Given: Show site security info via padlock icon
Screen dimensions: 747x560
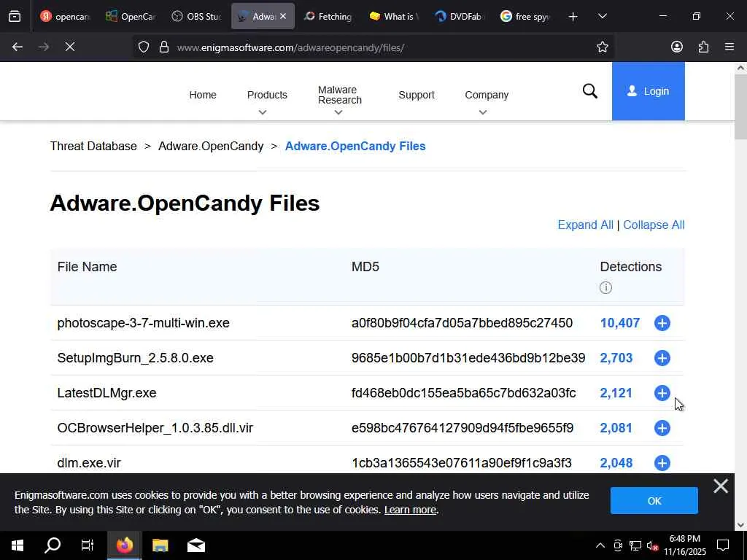Looking at the screenshot, I should (164, 47).
